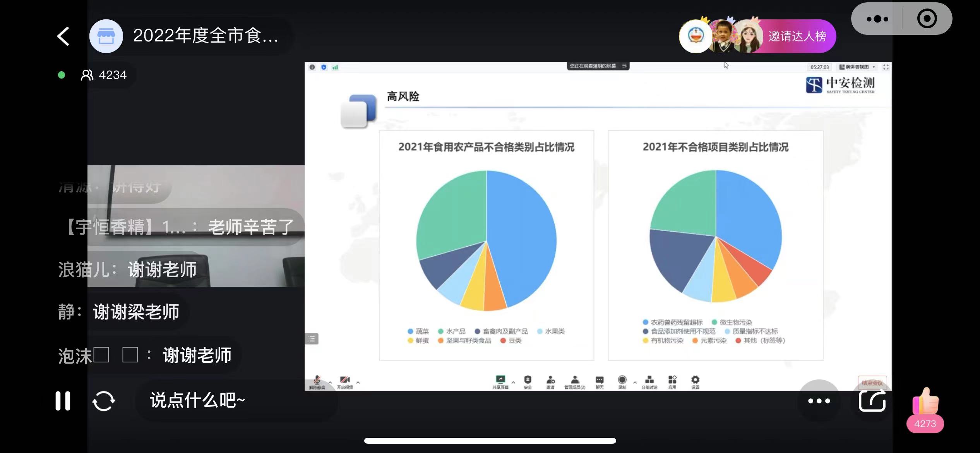The width and height of the screenshot is (980, 453).
Task: Refresh the live stream
Action: pyautogui.click(x=104, y=401)
